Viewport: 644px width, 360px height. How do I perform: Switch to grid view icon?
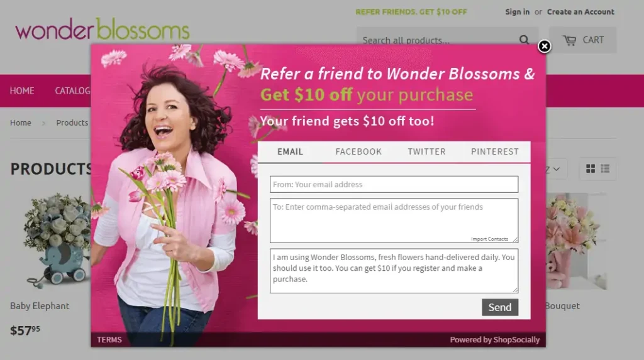[591, 169]
